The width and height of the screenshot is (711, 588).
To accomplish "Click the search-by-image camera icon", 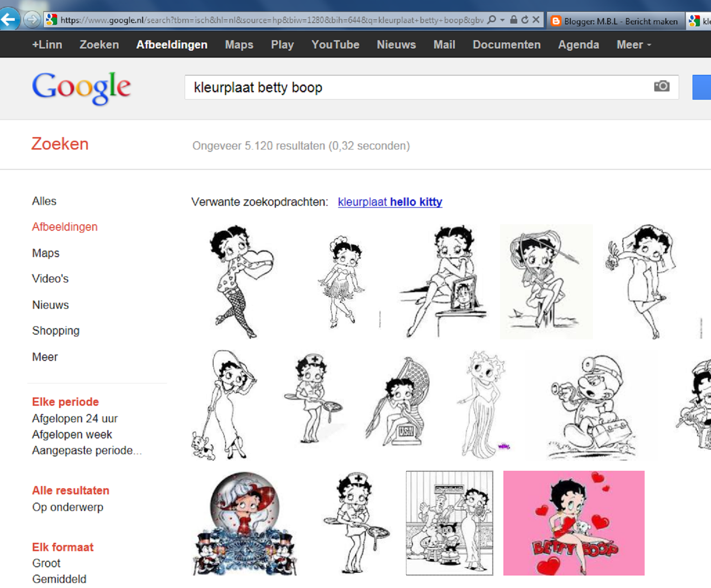I will (662, 86).
